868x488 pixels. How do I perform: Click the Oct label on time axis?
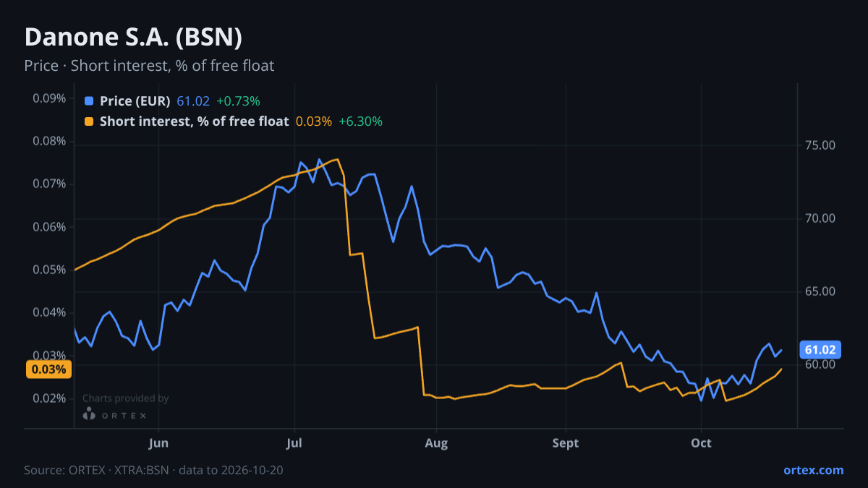tap(701, 443)
